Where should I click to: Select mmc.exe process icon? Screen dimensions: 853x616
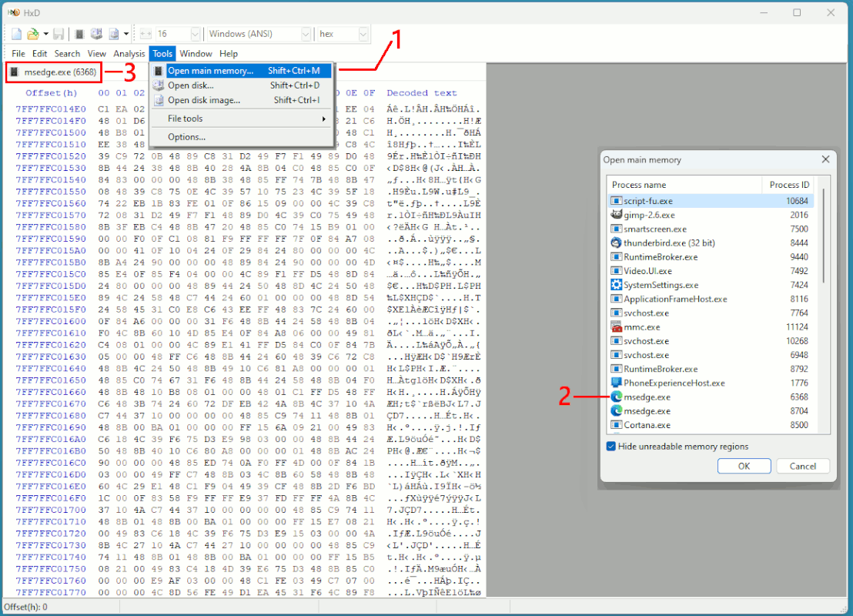click(616, 327)
